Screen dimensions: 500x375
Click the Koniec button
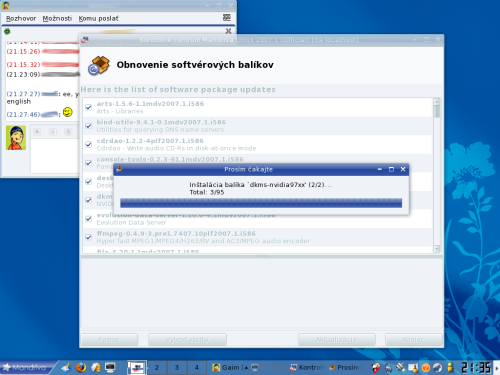[414, 340]
